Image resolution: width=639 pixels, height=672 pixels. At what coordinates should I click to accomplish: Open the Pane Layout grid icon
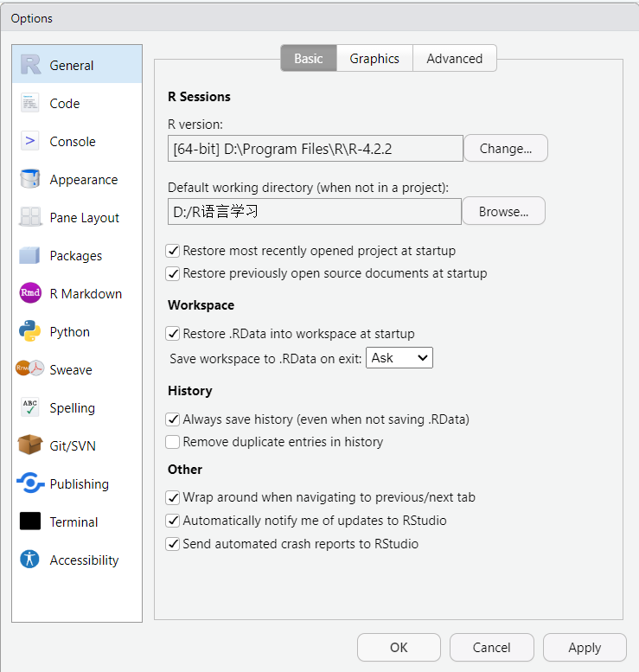[x=30, y=217]
